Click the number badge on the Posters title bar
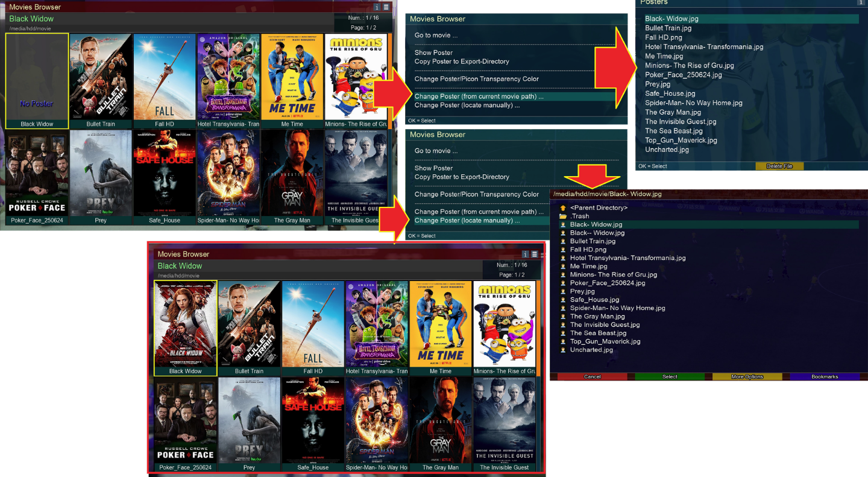Screen dimensions: 868x477 (861, 3)
